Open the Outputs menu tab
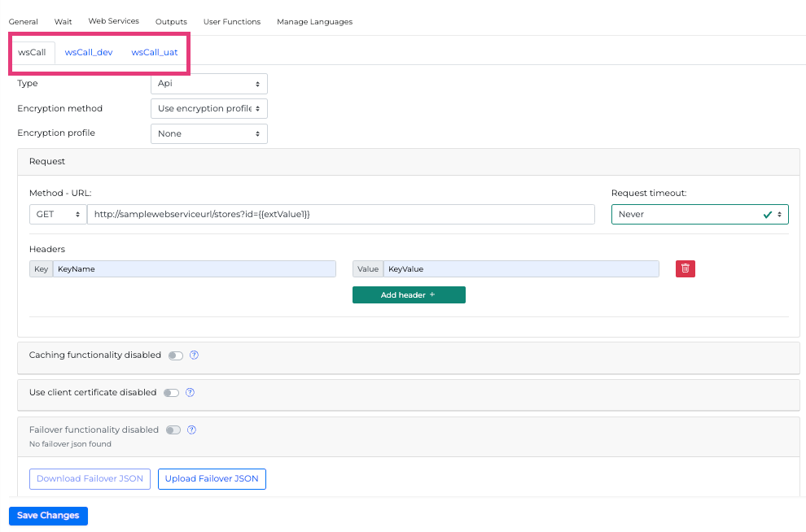Image resolution: width=806 pixels, height=532 pixels. [x=171, y=22]
